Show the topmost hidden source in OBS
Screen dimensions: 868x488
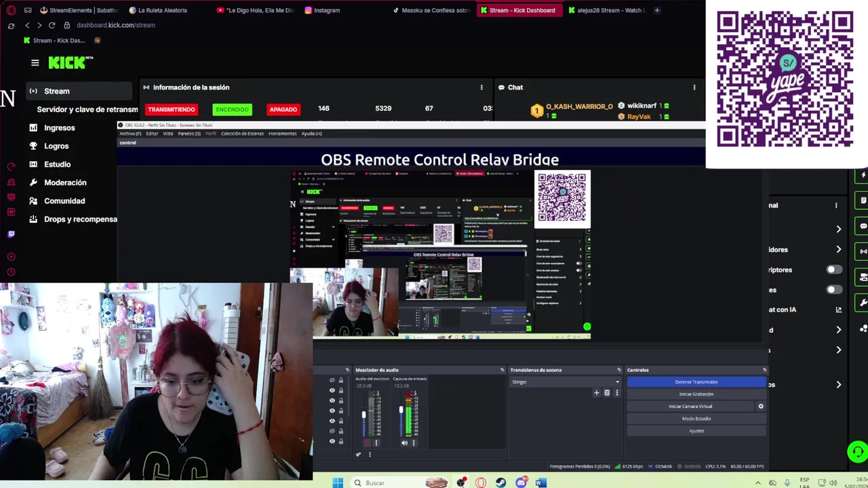click(332, 380)
